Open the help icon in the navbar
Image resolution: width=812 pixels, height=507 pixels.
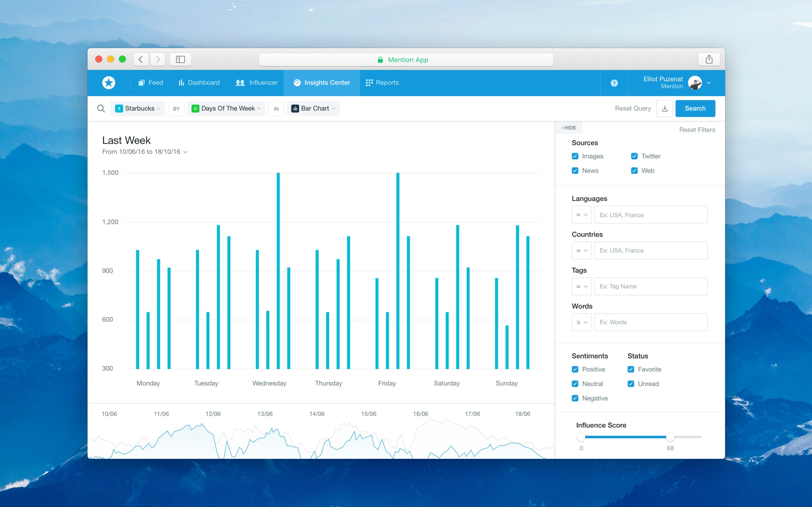point(614,82)
